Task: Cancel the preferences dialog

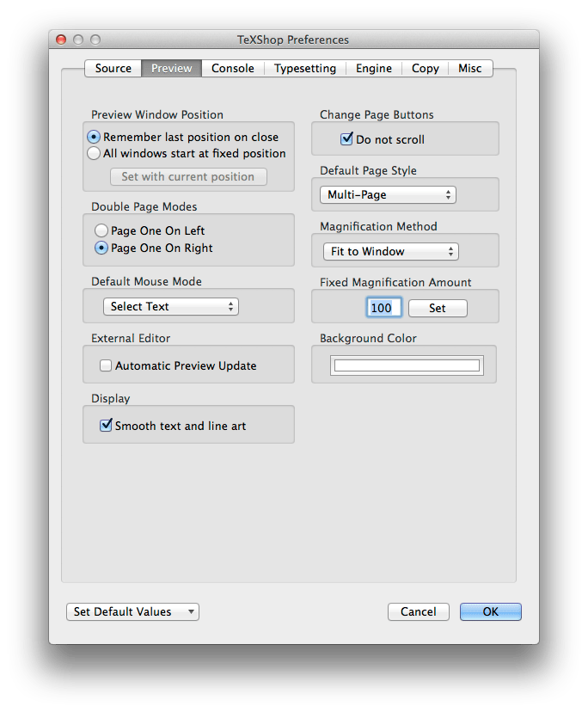Action: tap(418, 611)
